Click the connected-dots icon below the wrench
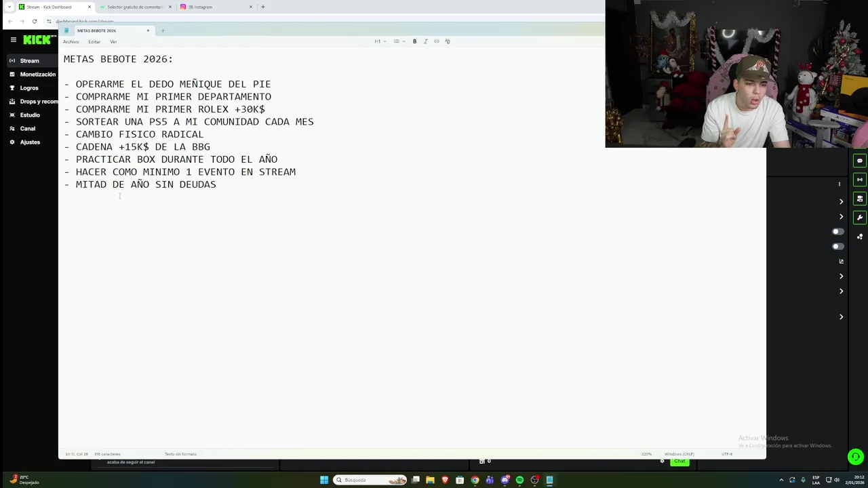The height and width of the screenshot is (488, 868). (x=860, y=237)
